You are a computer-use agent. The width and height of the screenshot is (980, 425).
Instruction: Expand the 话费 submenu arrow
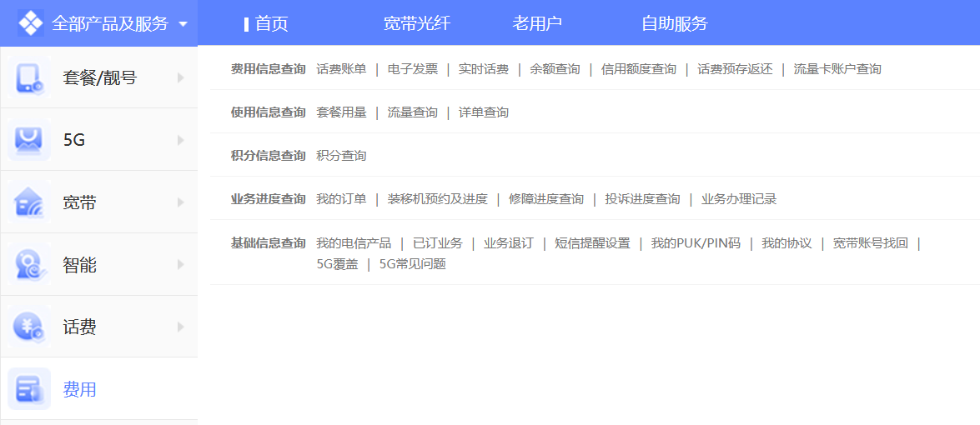point(181,327)
